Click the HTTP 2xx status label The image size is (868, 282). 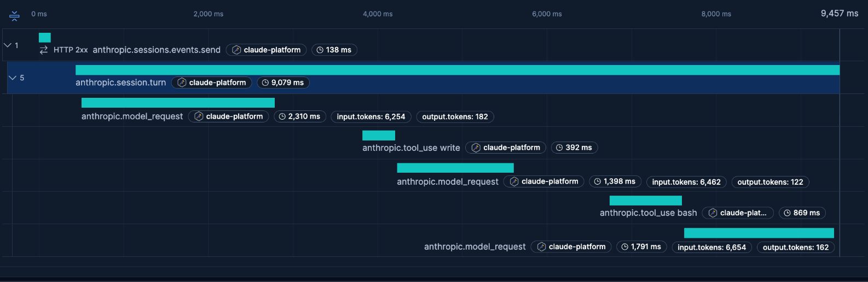click(71, 50)
